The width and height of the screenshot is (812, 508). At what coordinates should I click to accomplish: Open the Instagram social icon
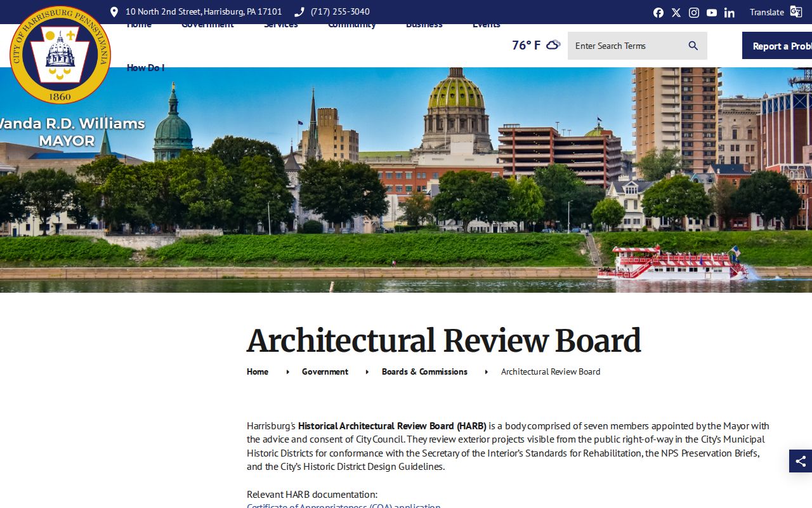coord(694,13)
